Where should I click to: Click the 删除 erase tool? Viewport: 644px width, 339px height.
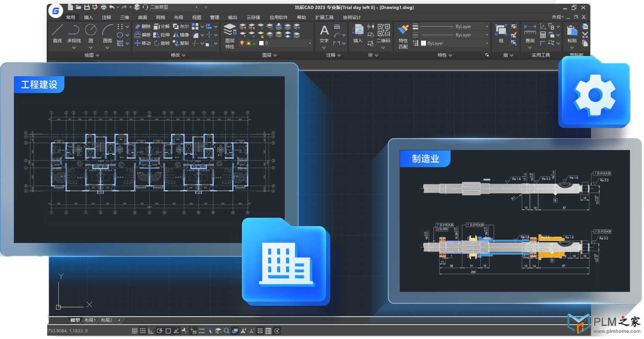[x=143, y=27]
